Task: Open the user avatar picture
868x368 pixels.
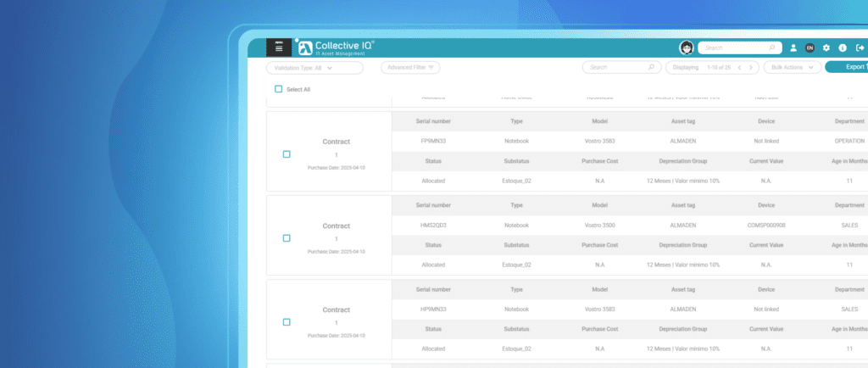Action: pos(687,48)
